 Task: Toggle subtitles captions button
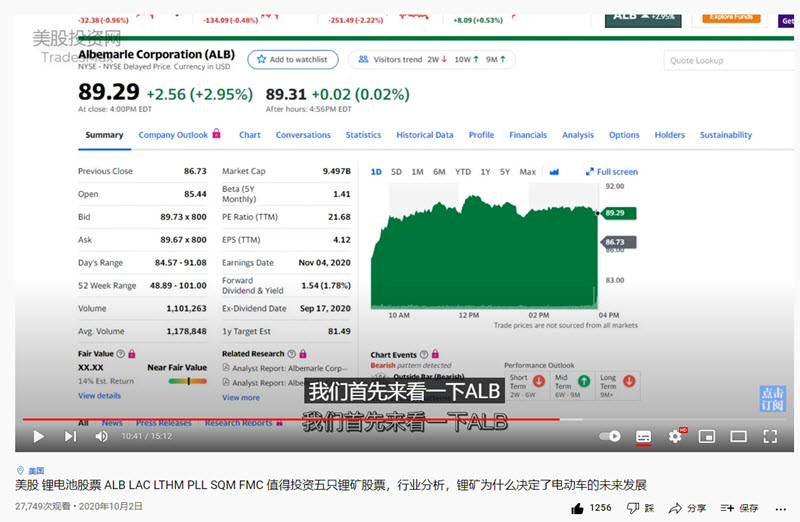(643, 436)
